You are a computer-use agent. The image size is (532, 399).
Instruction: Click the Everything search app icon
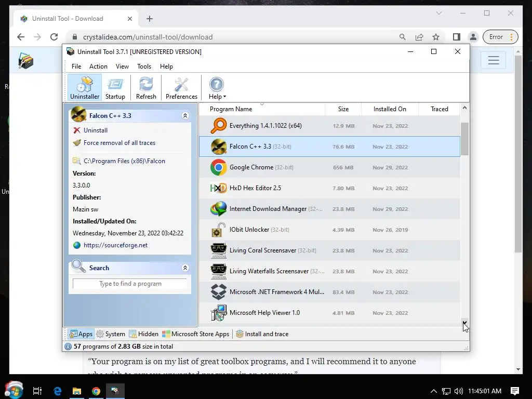(219, 126)
